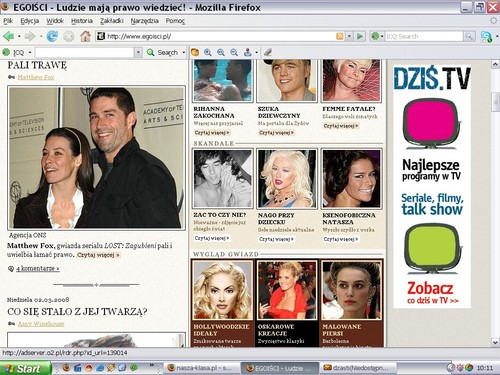This screenshot has width=500, height=375.
Task: Open the Edycja menu
Action: [x=30, y=21]
